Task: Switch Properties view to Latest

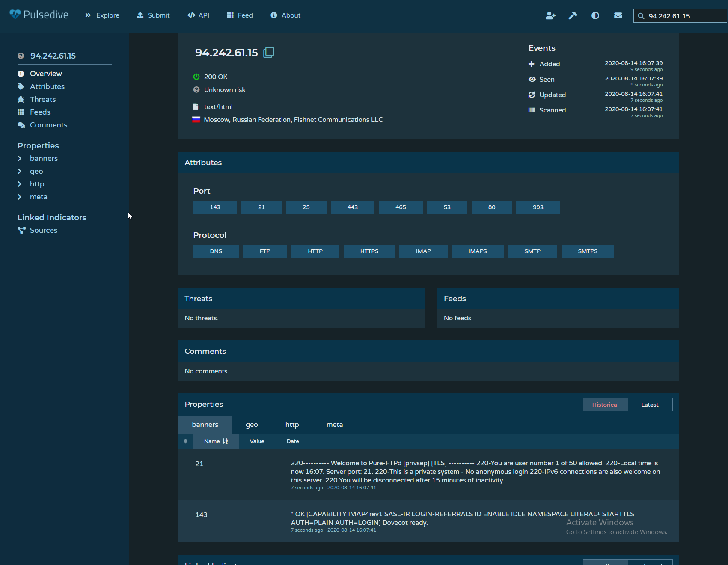Action: (x=650, y=405)
